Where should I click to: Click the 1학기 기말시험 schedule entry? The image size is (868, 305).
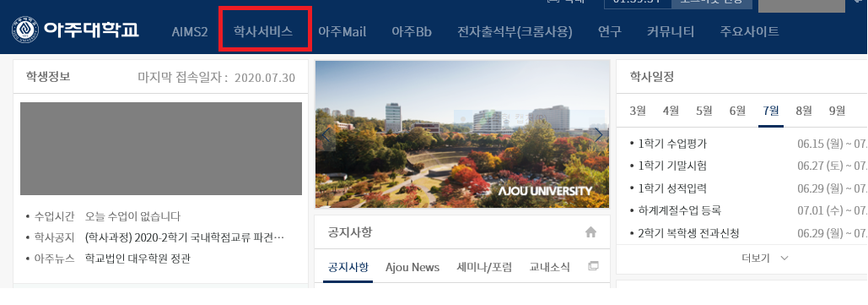(x=672, y=166)
